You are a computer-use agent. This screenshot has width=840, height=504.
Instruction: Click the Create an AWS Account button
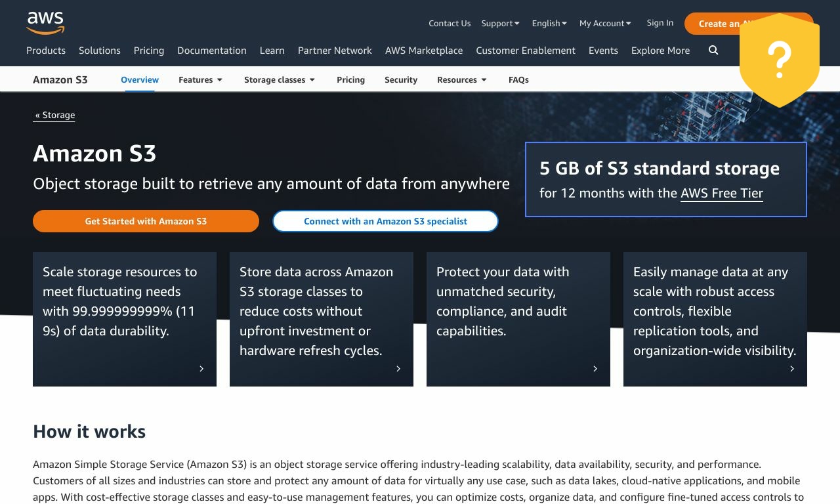coord(749,24)
